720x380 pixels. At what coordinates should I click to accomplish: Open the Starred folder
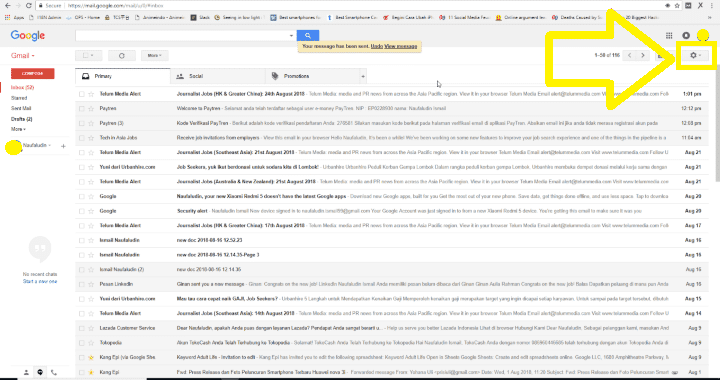coord(19,98)
